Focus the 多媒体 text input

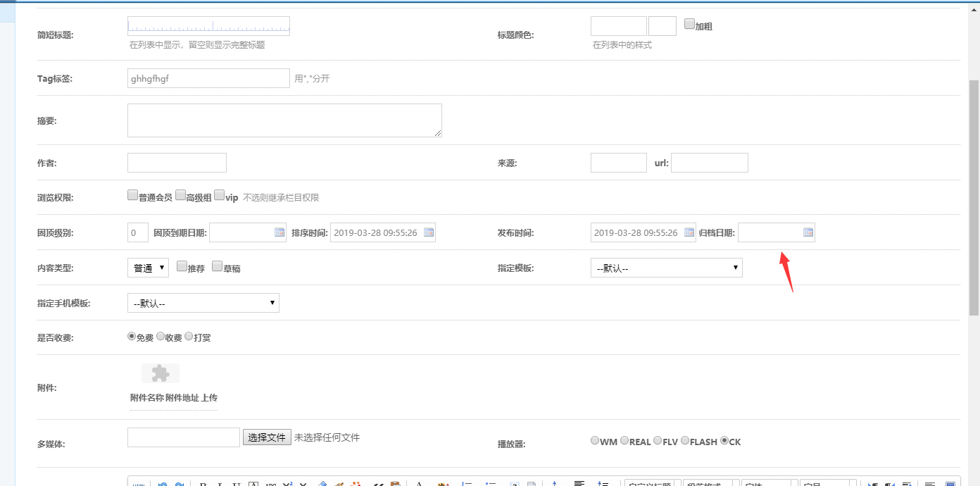pos(184,437)
